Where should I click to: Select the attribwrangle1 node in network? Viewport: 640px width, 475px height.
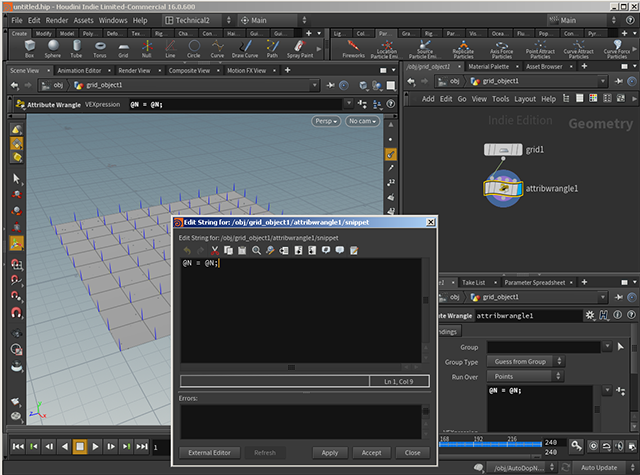point(503,189)
